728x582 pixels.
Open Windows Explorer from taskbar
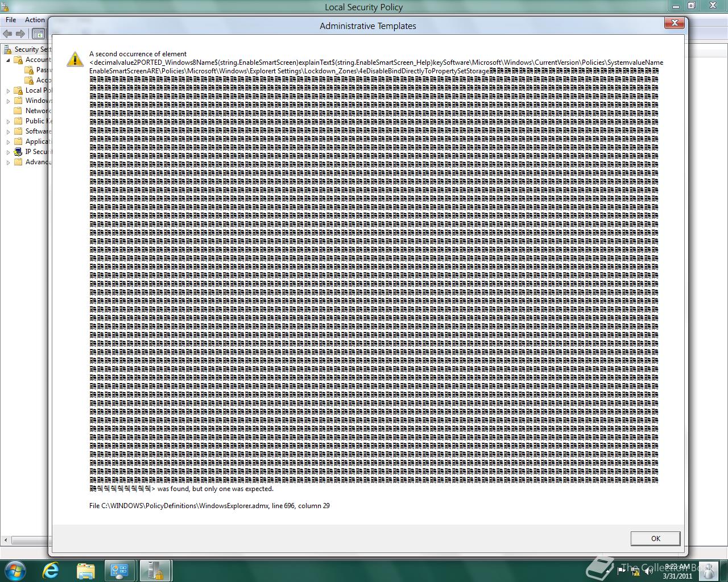85,570
